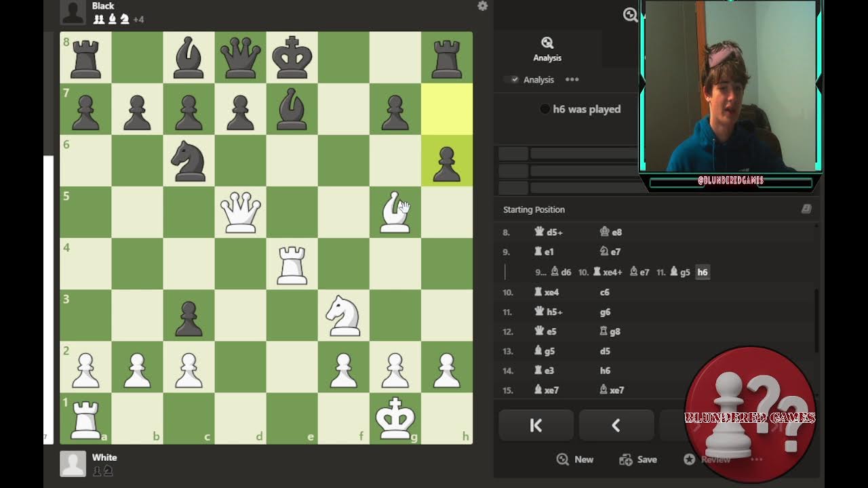The height and width of the screenshot is (488, 868).
Task: Click the magnifier icon beside the webcam
Action: pos(630,15)
